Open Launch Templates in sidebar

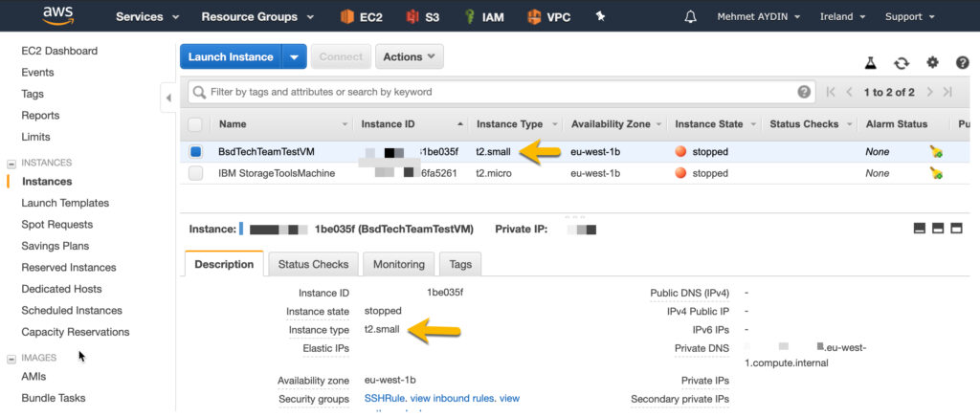tap(65, 203)
